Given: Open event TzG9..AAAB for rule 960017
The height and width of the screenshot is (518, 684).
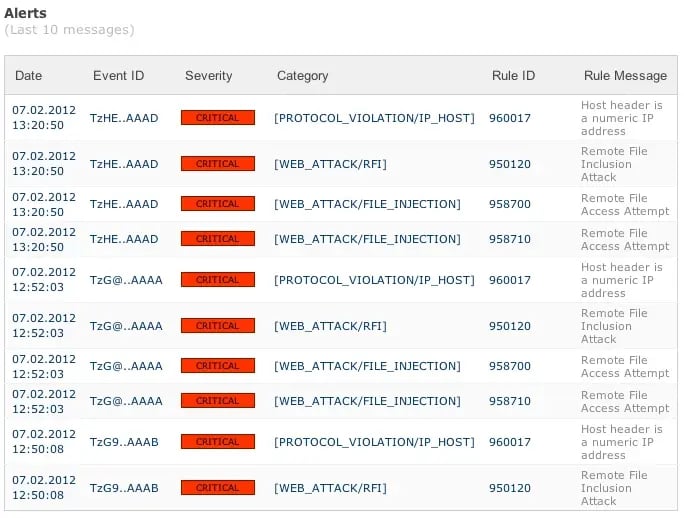Looking at the screenshot, I should (126, 442).
